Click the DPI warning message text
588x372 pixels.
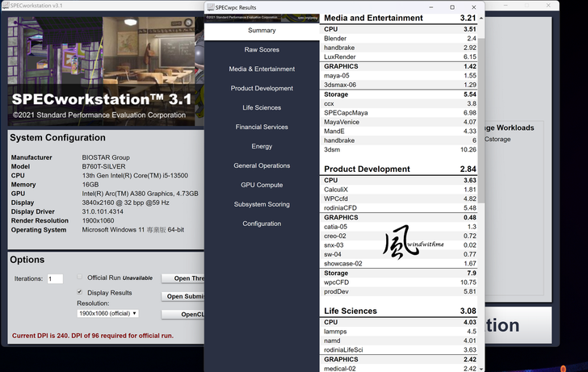pos(93,336)
